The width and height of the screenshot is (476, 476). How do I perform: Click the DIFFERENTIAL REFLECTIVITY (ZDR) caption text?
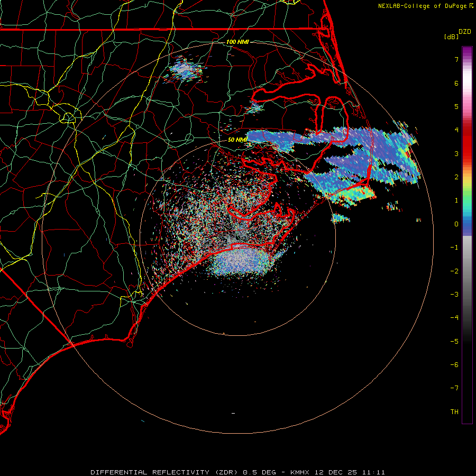[165, 472]
